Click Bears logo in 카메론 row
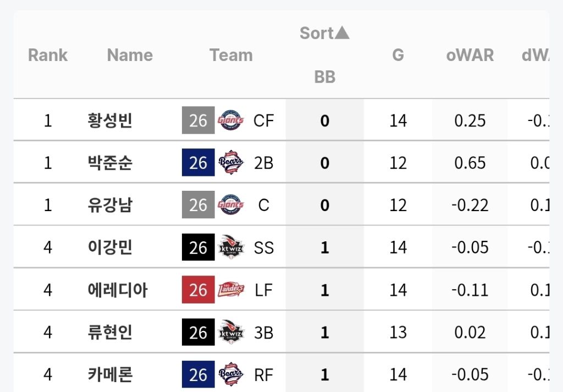This screenshot has height=392, width=563. click(231, 374)
